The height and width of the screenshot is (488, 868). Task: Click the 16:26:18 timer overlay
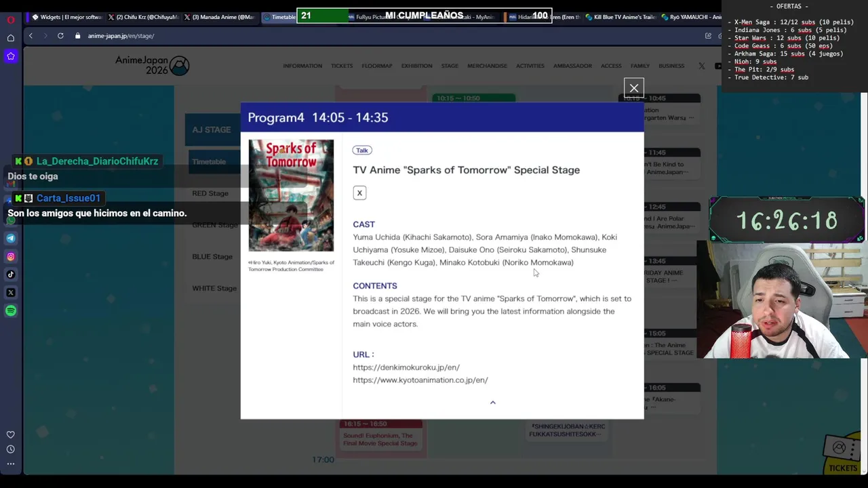point(787,221)
